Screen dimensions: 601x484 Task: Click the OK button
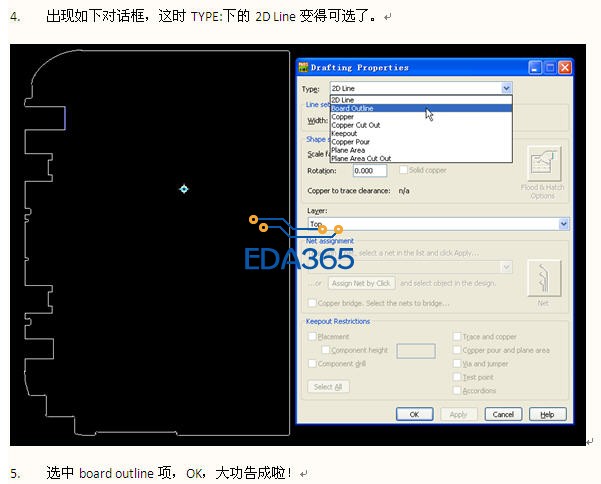(414, 414)
